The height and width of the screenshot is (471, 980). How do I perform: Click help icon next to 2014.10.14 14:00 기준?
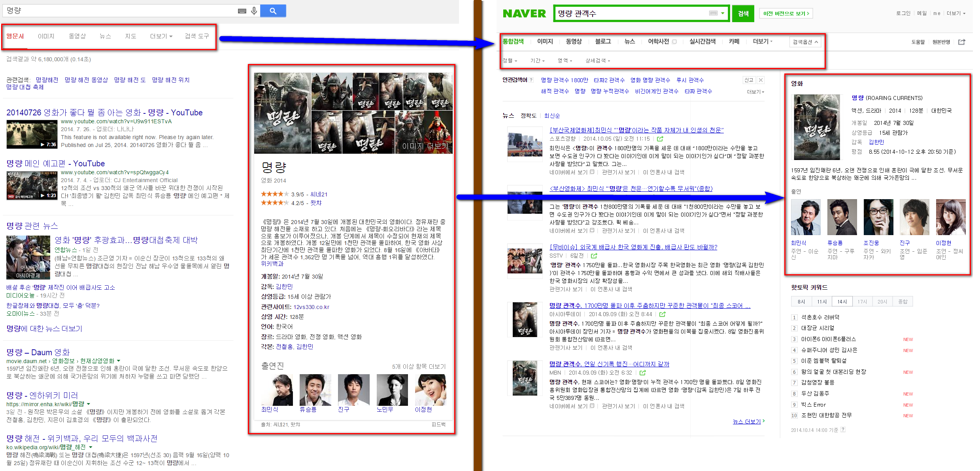843,430
